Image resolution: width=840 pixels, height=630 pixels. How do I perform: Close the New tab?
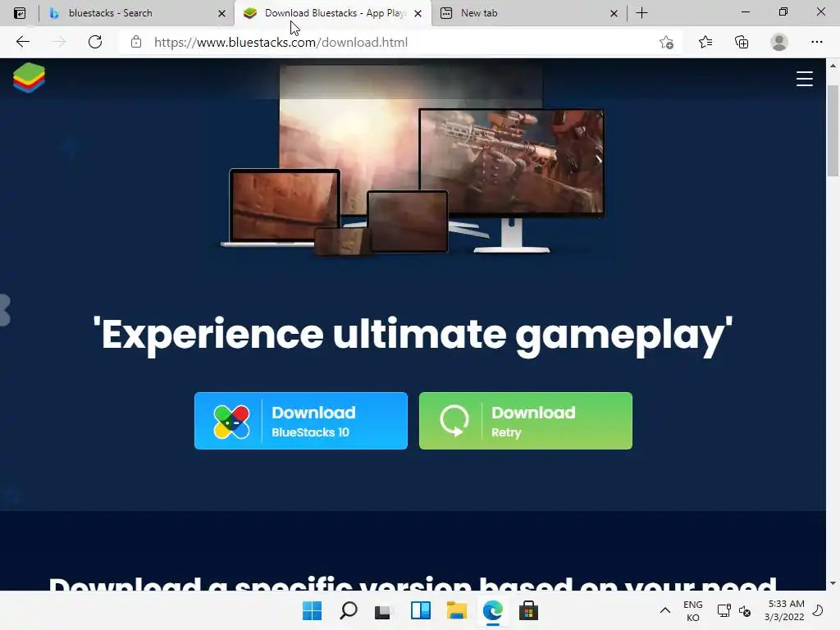coord(614,13)
